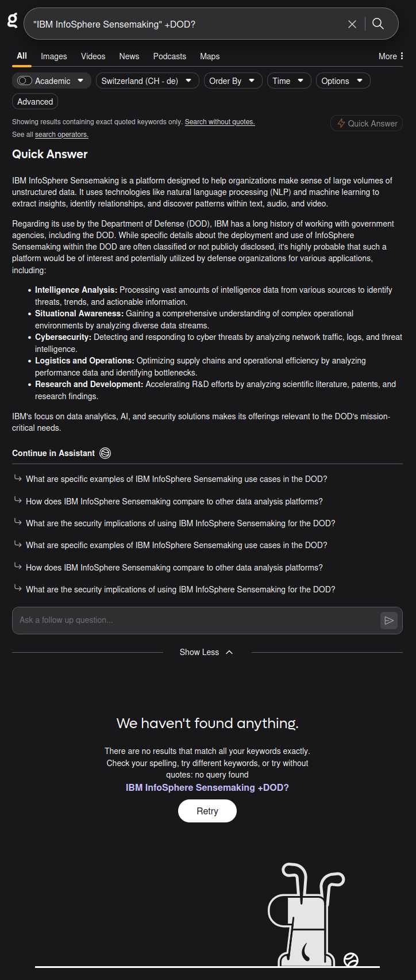
Task: Send follow up question with arrow icon
Action: pyautogui.click(x=389, y=620)
